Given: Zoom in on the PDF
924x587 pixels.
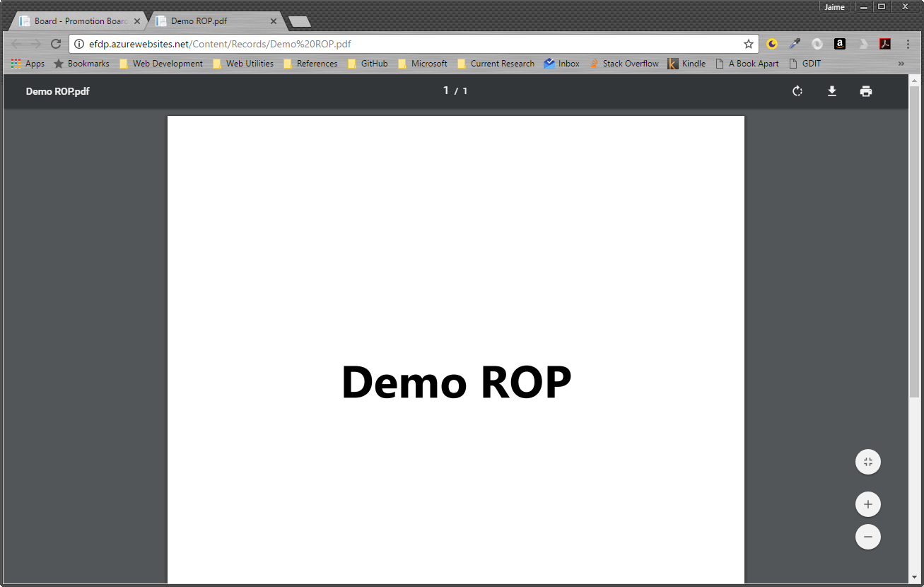Looking at the screenshot, I should (x=868, y=505).
